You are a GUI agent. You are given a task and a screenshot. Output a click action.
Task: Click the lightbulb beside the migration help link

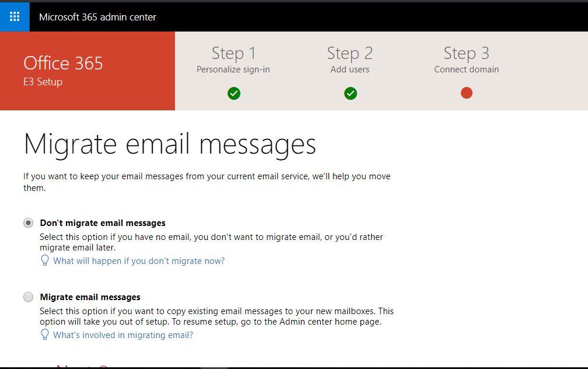[45, 260]
